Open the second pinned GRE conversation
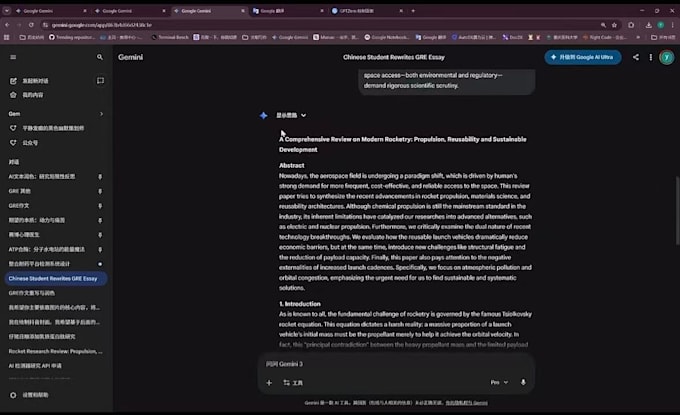The image size is (680, 415). (20, 191)
